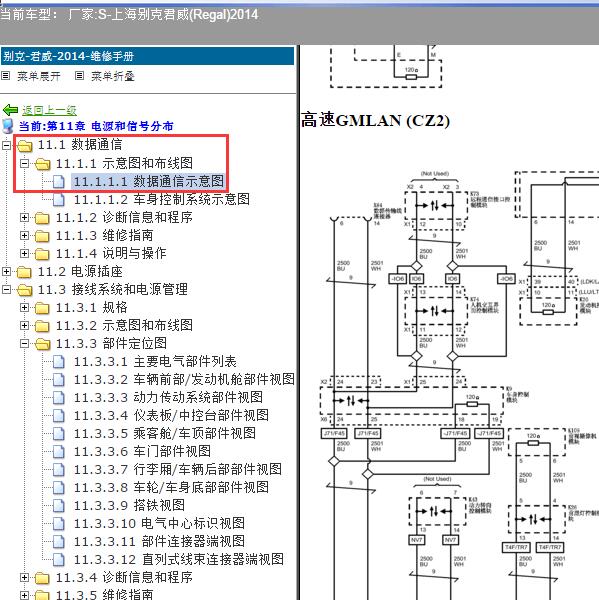This screenshot has height=600, width=599.
Task: Click the 别克-君威-2014-维修手册 title bar
Action: [x=147, y=56]
